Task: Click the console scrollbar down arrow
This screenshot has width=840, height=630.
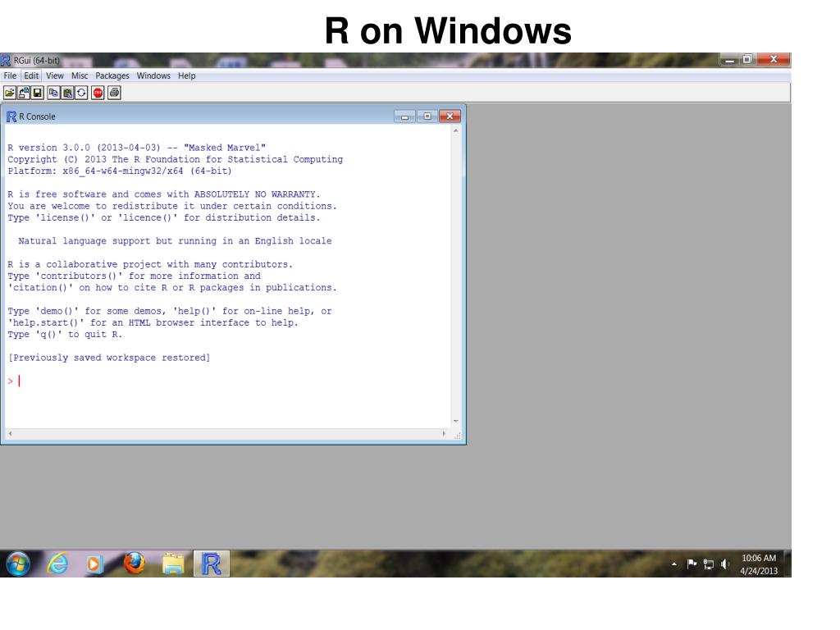Action: tap(456, 422)
